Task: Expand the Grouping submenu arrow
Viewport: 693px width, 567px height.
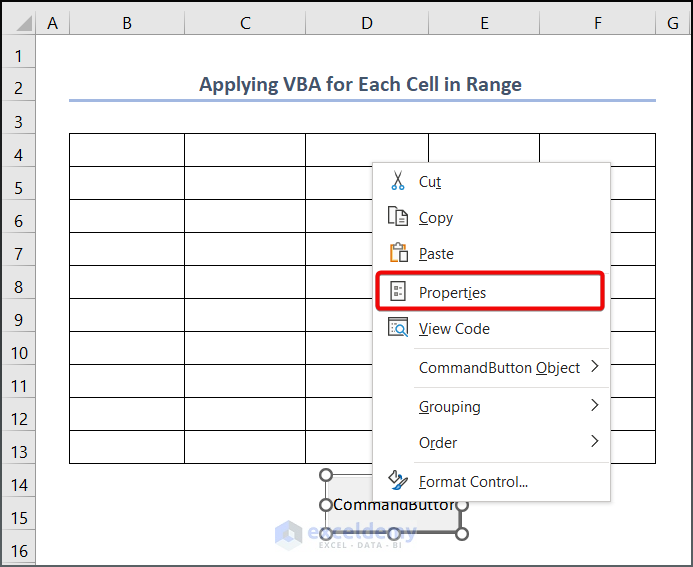Action: (x=594, y=406)
